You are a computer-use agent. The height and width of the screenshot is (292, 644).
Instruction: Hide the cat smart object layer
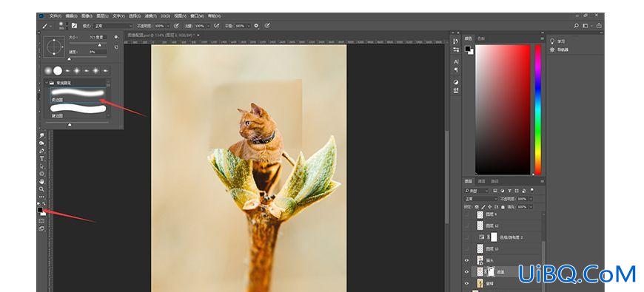[466, 260]
